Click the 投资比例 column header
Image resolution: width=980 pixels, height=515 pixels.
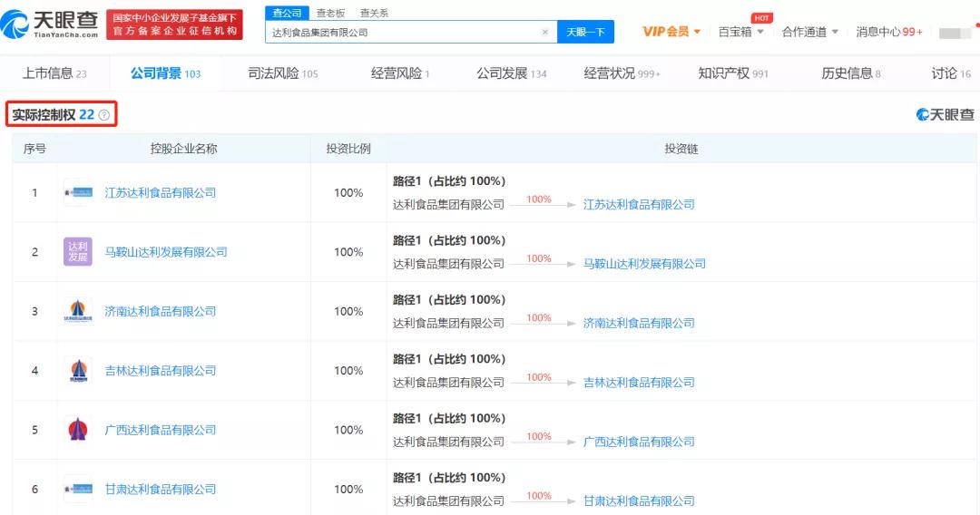pyautogui.click(x=348, y=149)
